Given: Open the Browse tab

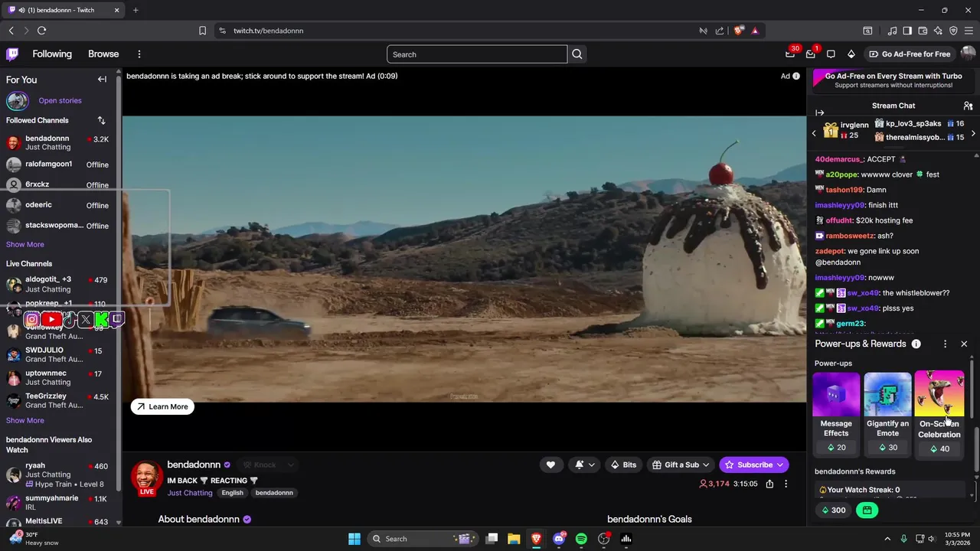Looking at the screenshot, I should point(103,54).
